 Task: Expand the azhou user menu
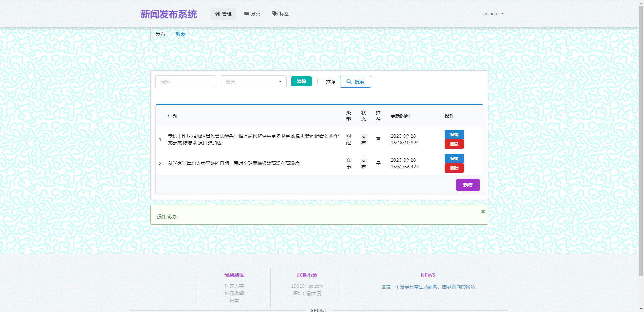point(494,14)
